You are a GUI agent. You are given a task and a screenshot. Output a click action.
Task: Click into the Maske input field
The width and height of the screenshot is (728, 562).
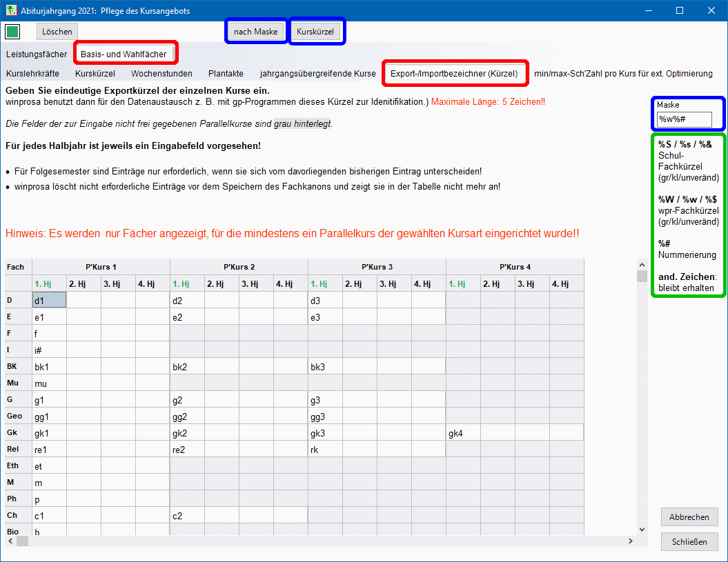[684, 119]
